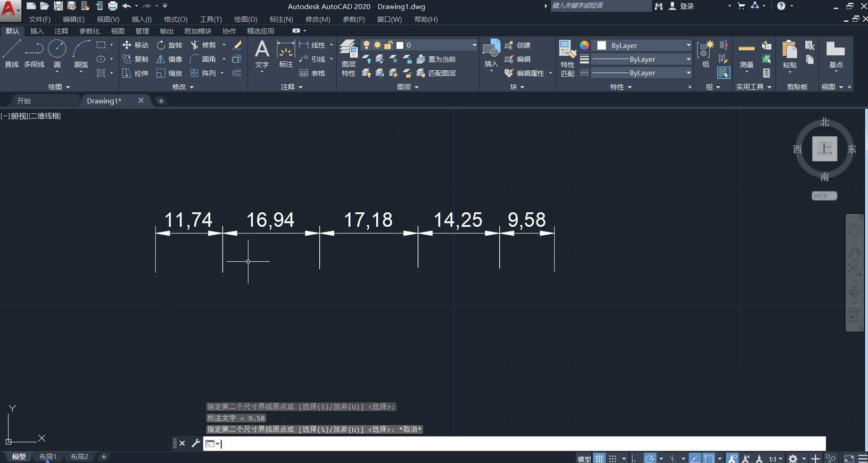Choose the Copy (复制) command

point(135,59)
